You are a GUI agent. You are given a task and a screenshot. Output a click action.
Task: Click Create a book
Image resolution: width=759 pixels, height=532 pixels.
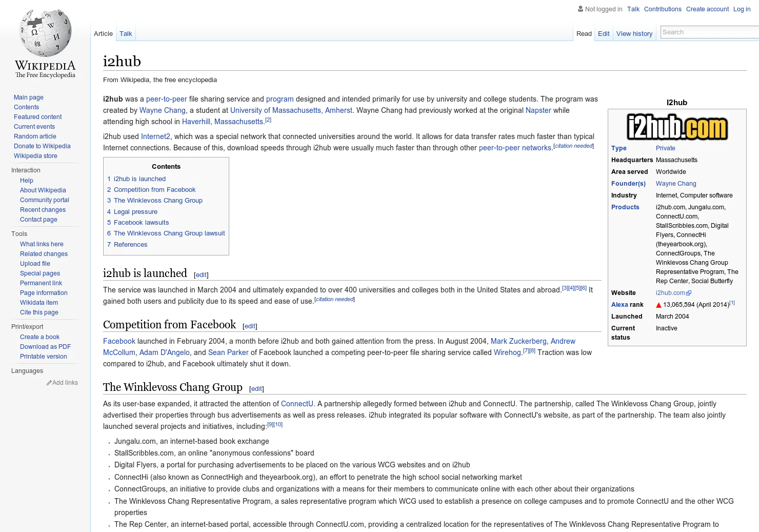(x=39, y=337)
